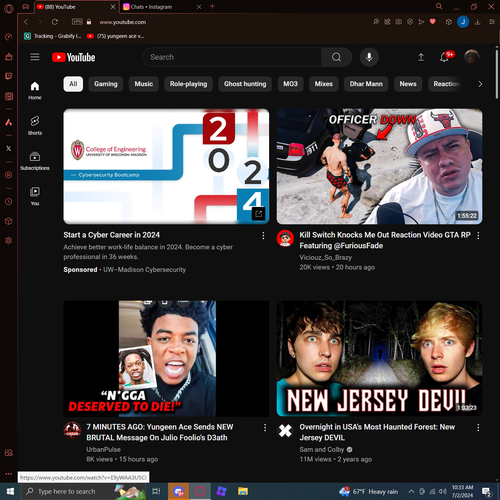The image size is (500, 500).
Task: Reload the current page
Action: [x=55, y=22]
